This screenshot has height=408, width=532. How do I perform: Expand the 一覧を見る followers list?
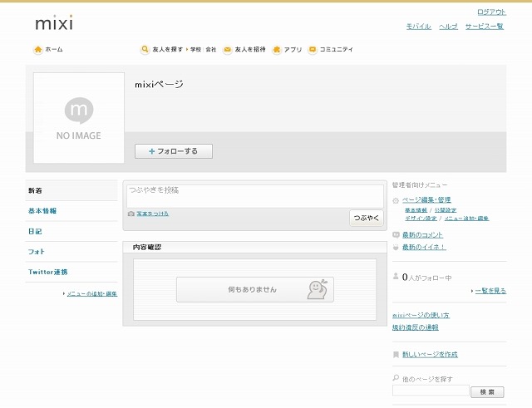pos(489,291)
